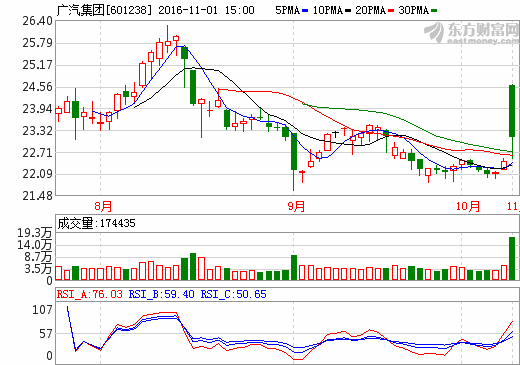
Task: Select the 8月 date axis label
Action: tap(103, 206)
